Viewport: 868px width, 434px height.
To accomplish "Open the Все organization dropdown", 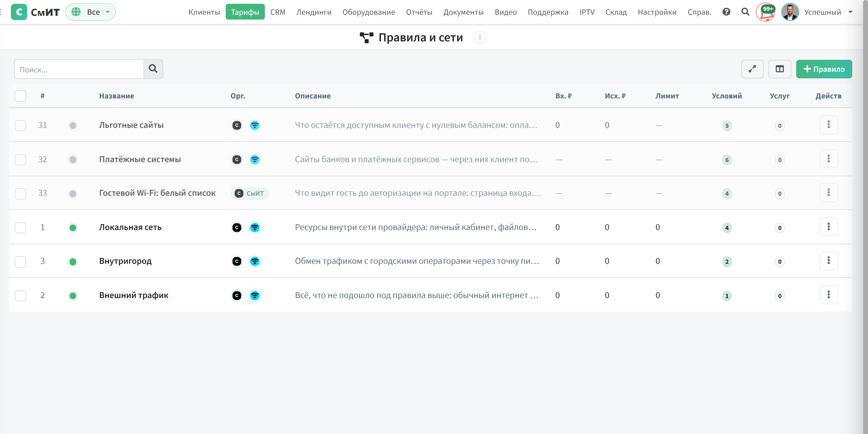I will coord(90,12).
